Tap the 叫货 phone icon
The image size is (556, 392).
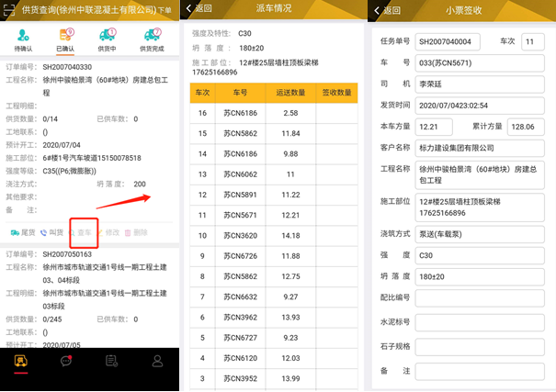[43, 232]
